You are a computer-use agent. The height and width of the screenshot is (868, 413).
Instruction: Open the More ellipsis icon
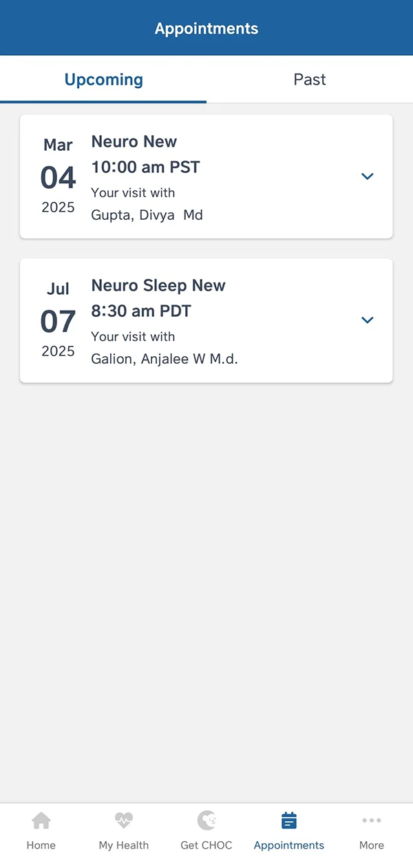(372, 820)
